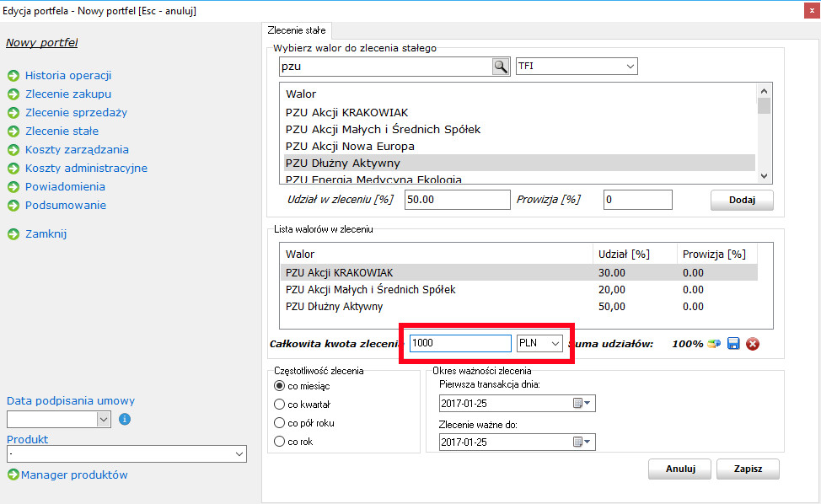
Task: Click the blue info icon near contract date
Action: point(124,419)
